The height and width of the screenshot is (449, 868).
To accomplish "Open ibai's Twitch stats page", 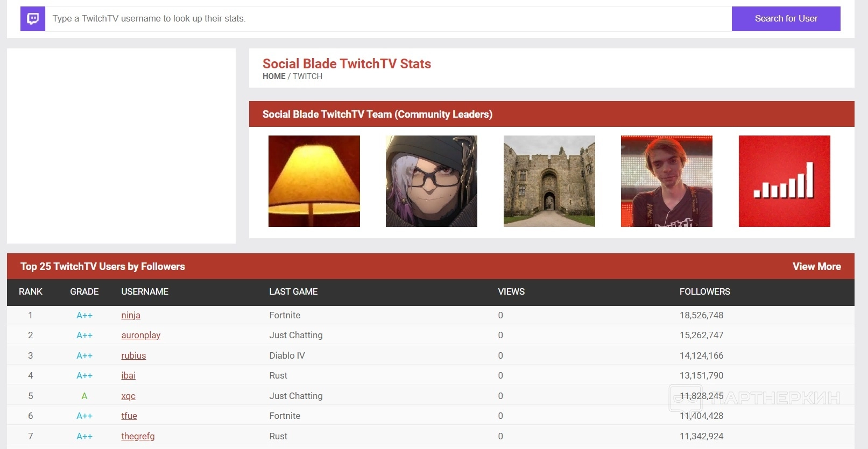I will pos(128,375).
